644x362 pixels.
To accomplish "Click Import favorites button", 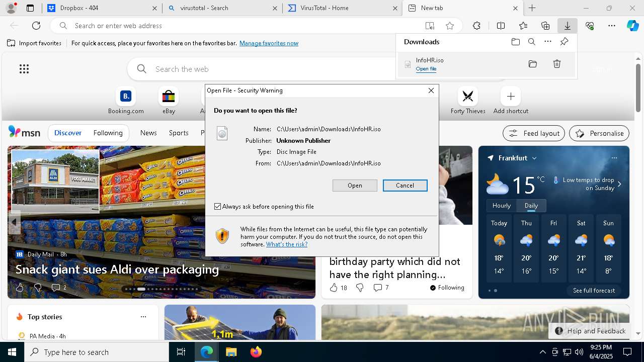I will (x=34, y=43).
